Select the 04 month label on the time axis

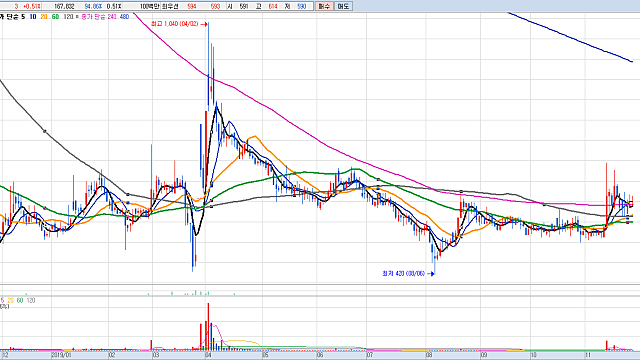208,355
